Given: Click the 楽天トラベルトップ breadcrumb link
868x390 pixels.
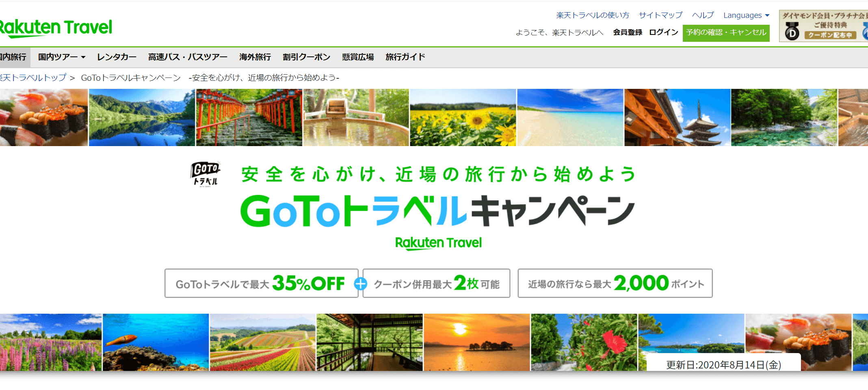Looking at the screenshot, I should click(x=33, y=78).
